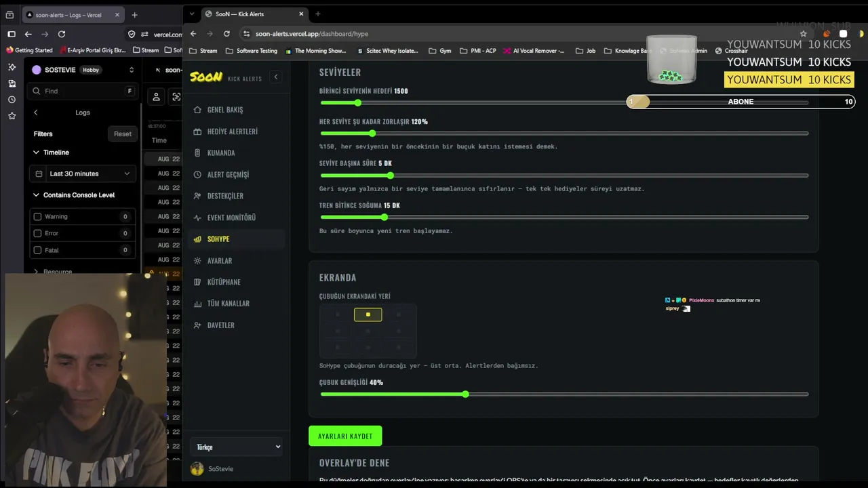Open the AI Vocal Remover bookmark

[x=534, y=51]
